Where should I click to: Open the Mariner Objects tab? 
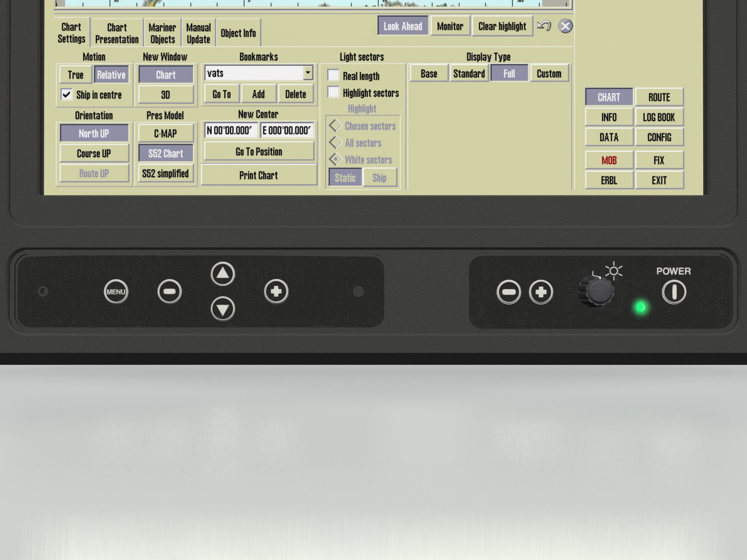(162, 33)
